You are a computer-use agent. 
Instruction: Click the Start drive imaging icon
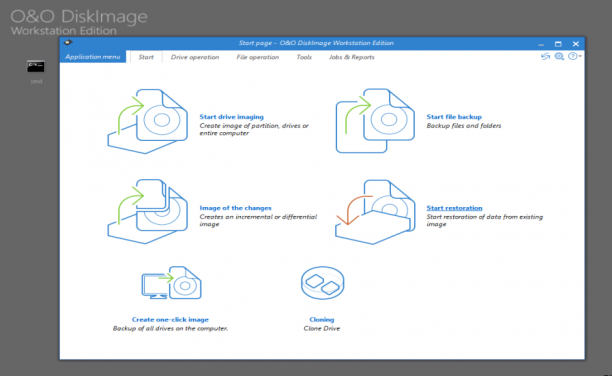pyautogui.click(x=148, y=121)
